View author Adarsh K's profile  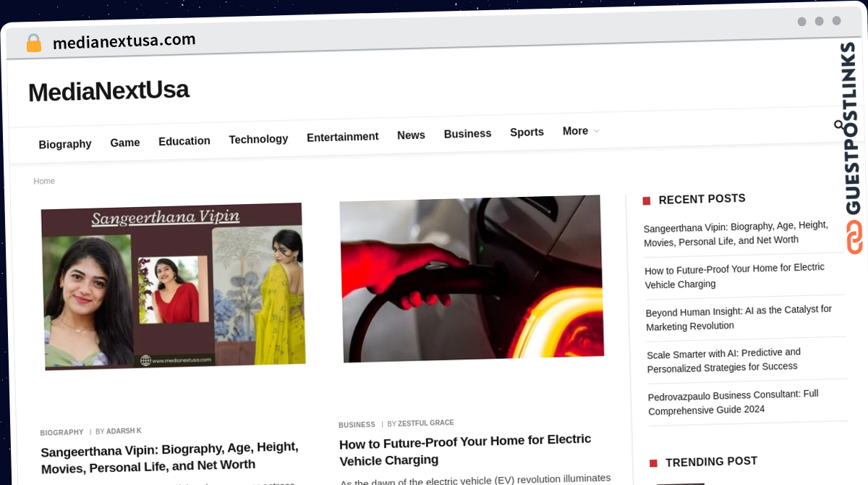[x=124, y=431]
